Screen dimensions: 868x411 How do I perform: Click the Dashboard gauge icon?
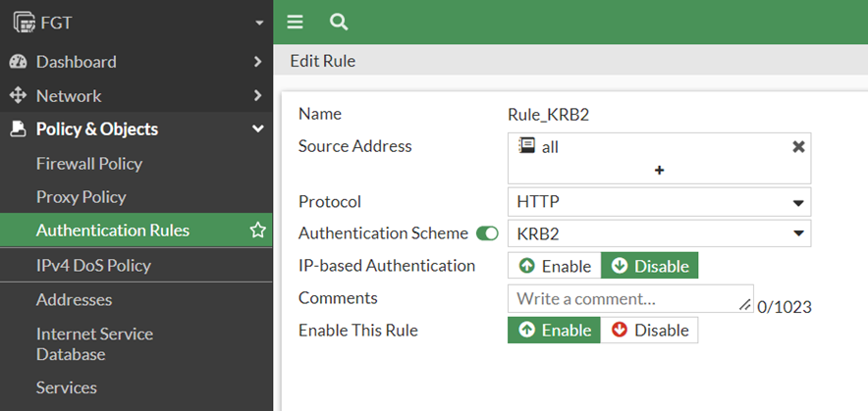pos(18,62)
